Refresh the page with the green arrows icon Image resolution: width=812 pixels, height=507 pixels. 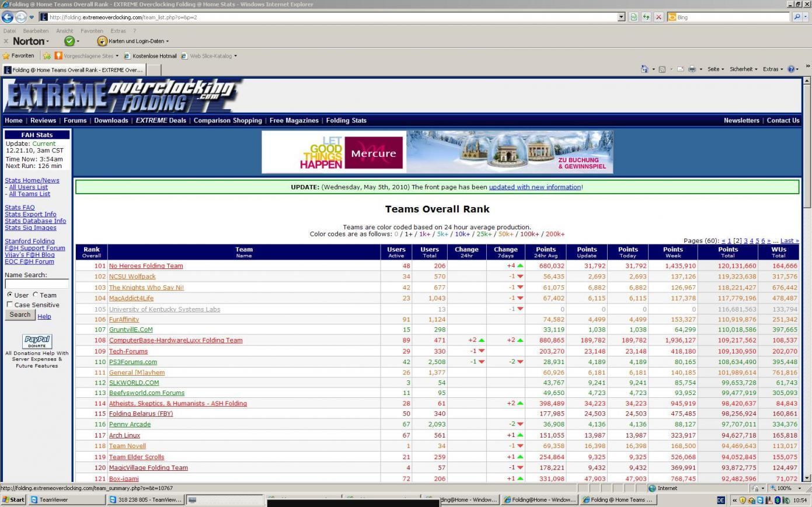646,17
